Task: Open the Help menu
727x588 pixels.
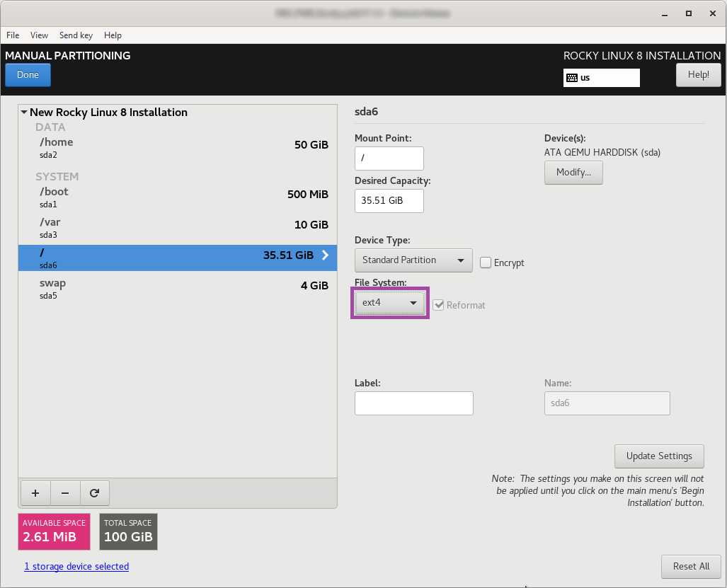Action: (x=113, y=35)
